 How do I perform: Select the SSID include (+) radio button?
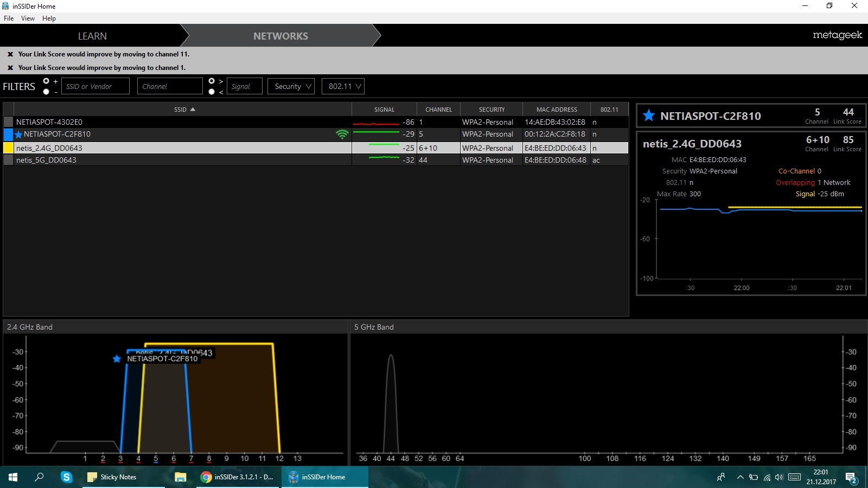(46, 81)
